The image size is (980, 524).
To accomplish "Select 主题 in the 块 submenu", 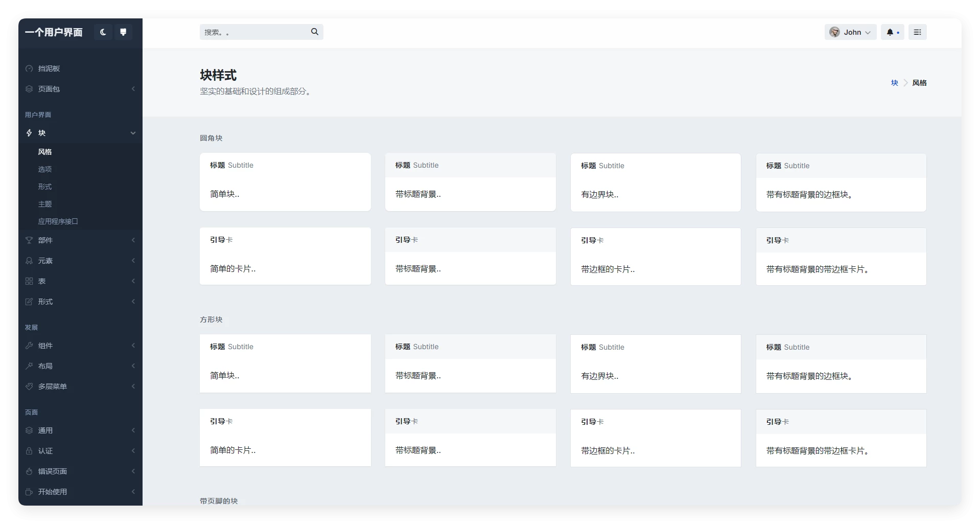I will [45, 204].
